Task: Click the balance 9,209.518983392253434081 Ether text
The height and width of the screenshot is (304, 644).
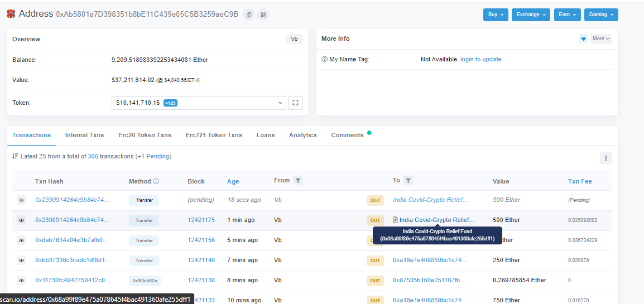Action: point(160,60)
